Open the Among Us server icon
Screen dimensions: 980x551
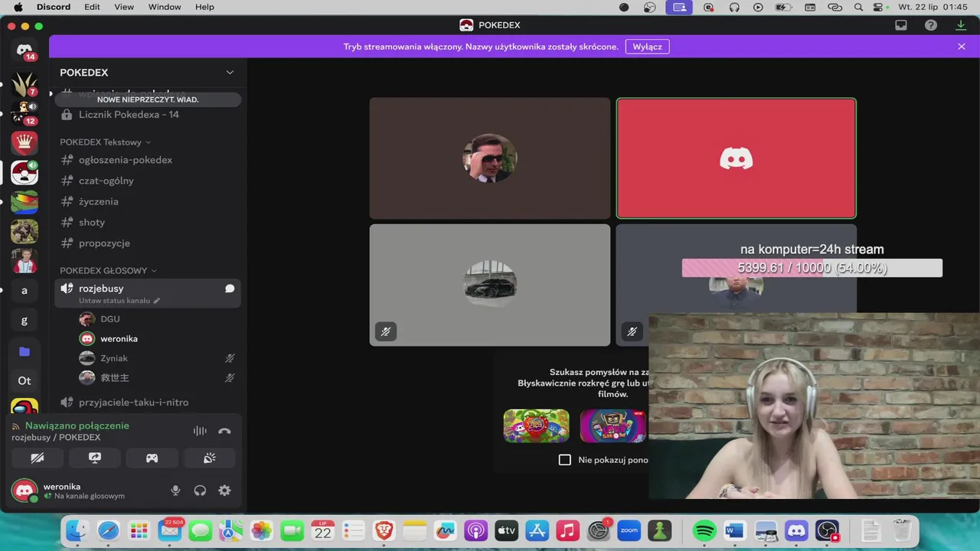24,407
